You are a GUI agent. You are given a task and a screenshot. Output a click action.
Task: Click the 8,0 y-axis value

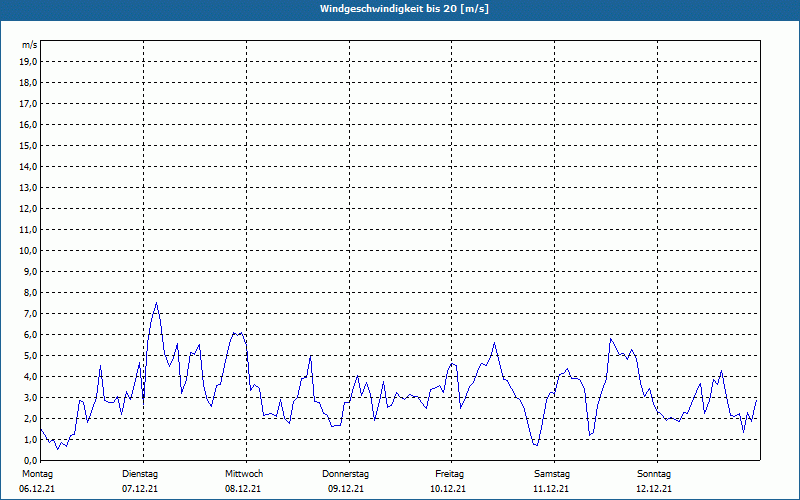pyautogui.click(x=31, y=292)
